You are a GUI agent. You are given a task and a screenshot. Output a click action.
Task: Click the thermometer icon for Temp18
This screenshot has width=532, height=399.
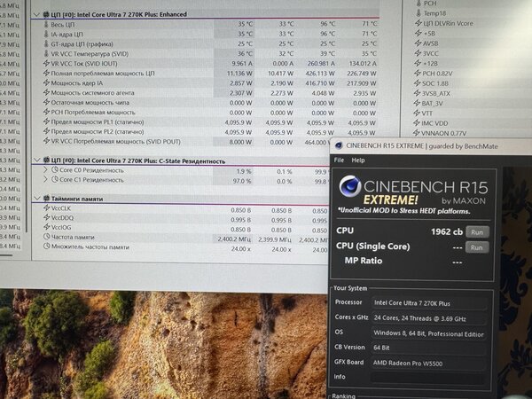419,13
